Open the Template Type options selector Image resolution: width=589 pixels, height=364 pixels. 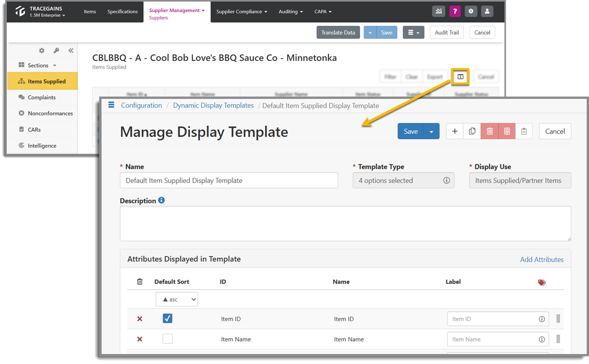[x=403, y=180]
